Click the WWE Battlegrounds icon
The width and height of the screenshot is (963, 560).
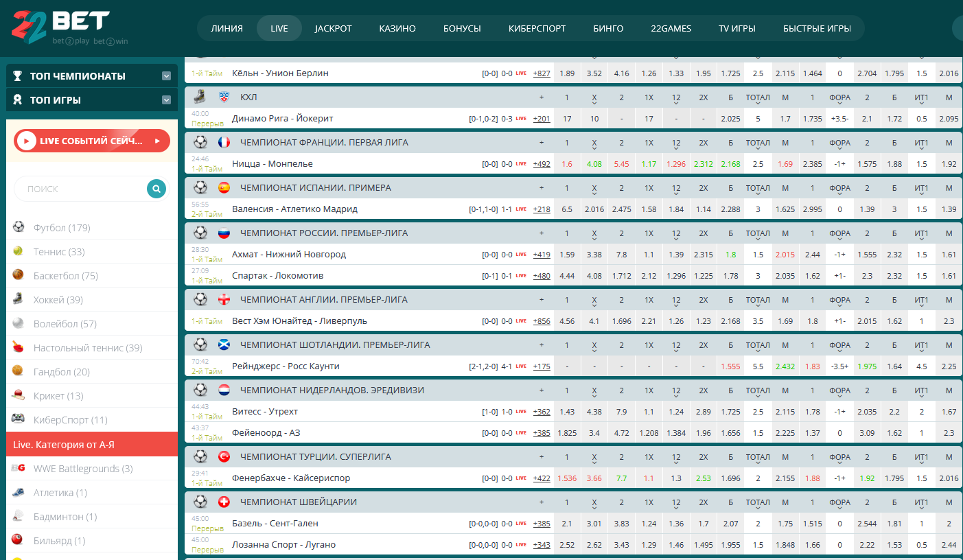(18, 468)
